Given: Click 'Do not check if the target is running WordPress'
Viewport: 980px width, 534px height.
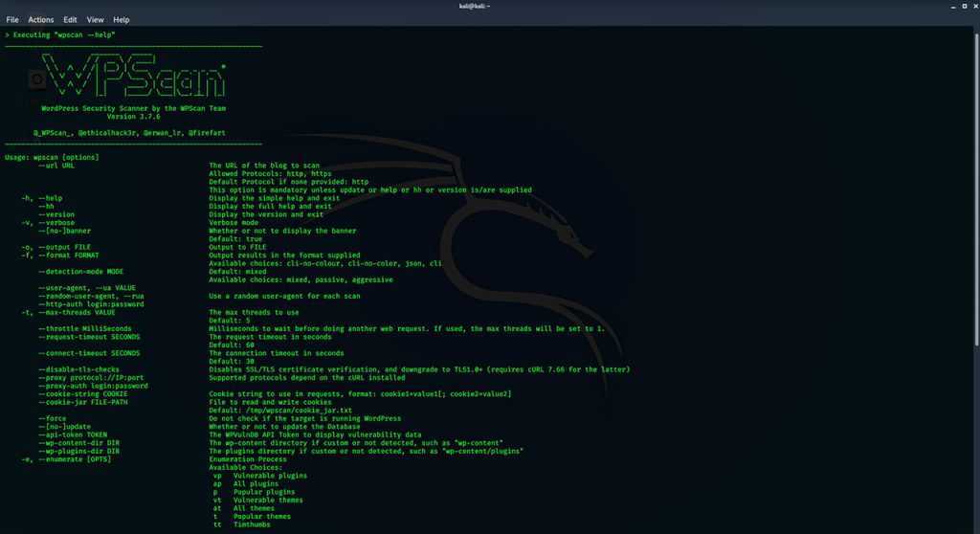Looking at the screenshot, I should [x=305, y=417].
